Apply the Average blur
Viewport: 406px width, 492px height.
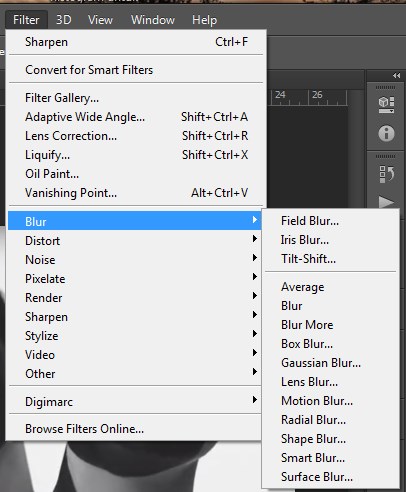(x=331, y=287)
